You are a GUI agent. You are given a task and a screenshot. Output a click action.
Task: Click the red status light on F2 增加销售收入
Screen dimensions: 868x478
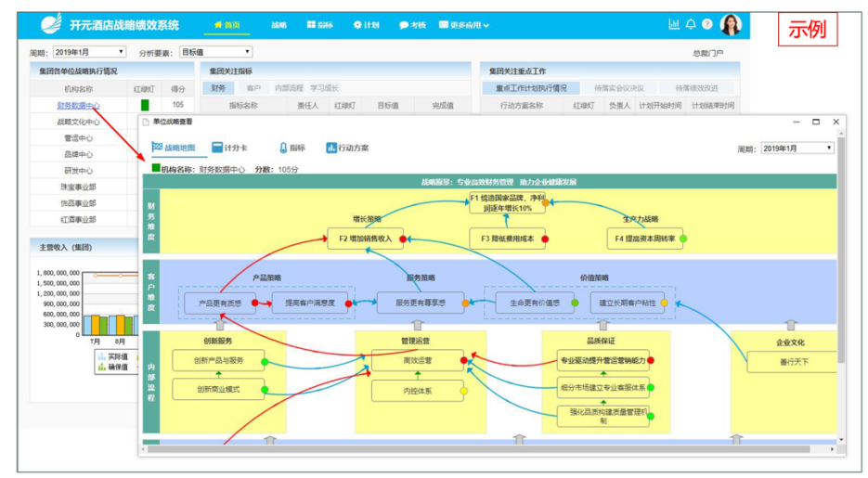click(403, 239)
